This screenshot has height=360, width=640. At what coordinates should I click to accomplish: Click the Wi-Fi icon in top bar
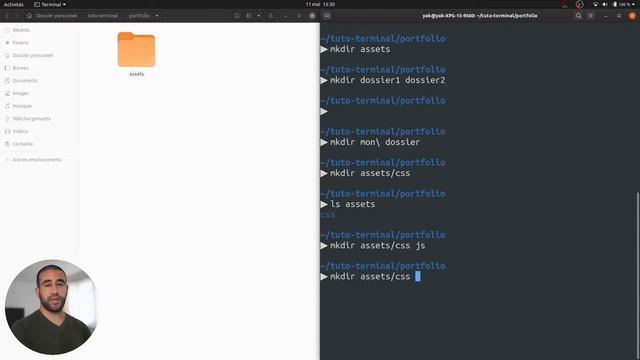point(595,4)
